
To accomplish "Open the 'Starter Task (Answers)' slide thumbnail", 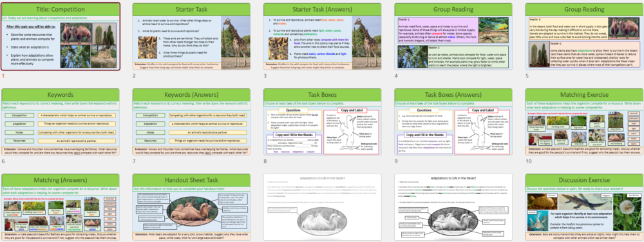I will (x=323, y=36).
